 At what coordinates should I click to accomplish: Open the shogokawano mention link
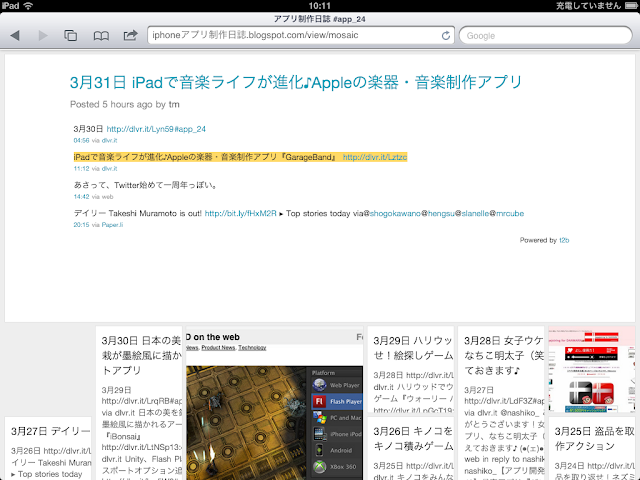click(395, 213)
